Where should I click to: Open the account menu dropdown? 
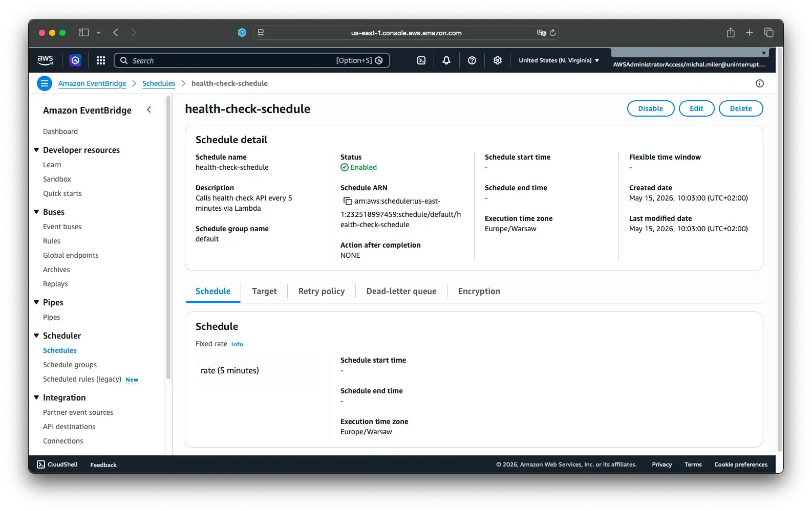point(689,59)
